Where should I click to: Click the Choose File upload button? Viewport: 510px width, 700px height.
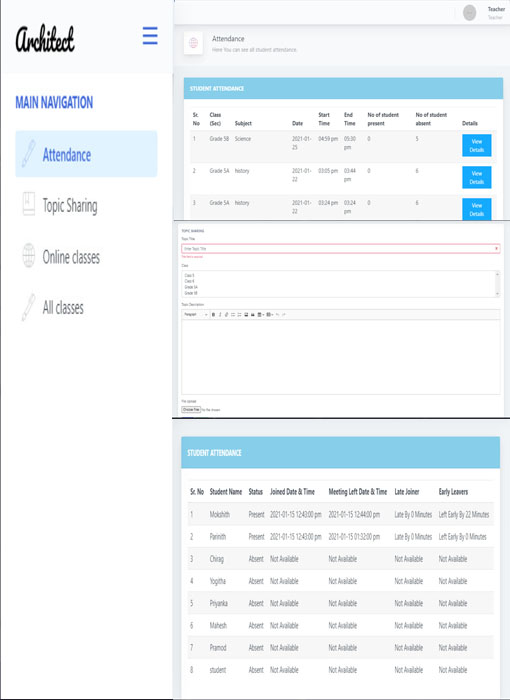(191, 409)
